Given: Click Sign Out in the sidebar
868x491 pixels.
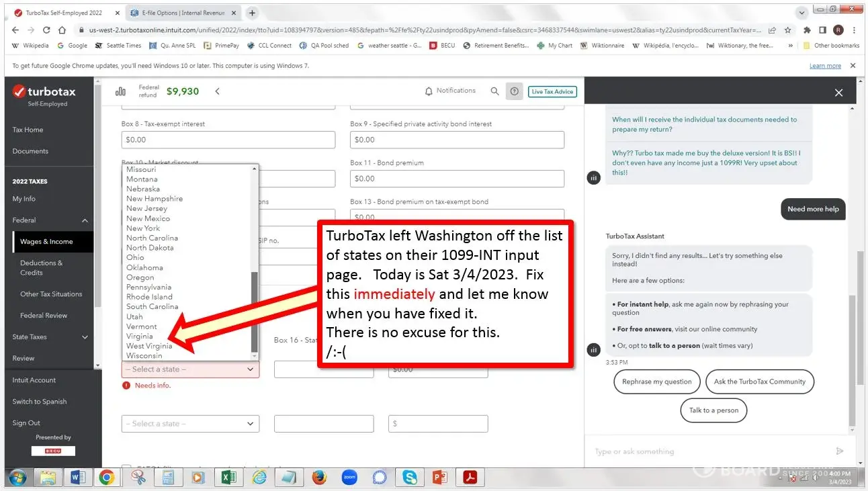Looking at the screenshot, I should click(26, 423).
